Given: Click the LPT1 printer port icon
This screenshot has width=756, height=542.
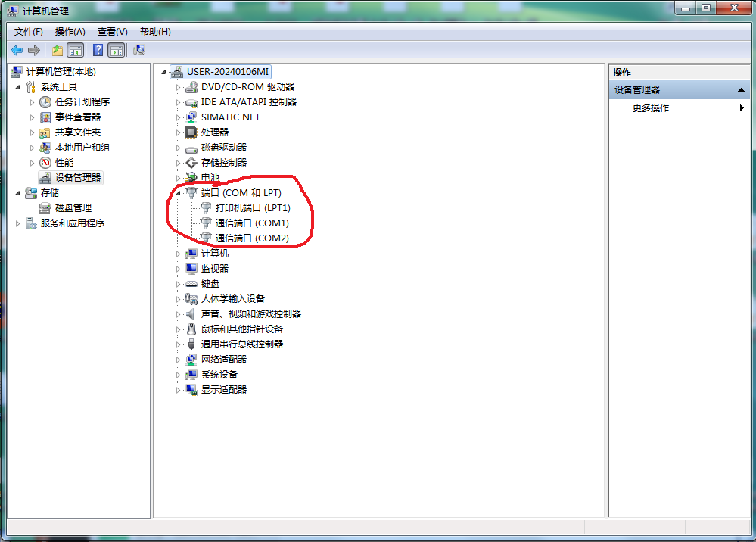Looking at the screenshot, I should click(x=206, y=208).
